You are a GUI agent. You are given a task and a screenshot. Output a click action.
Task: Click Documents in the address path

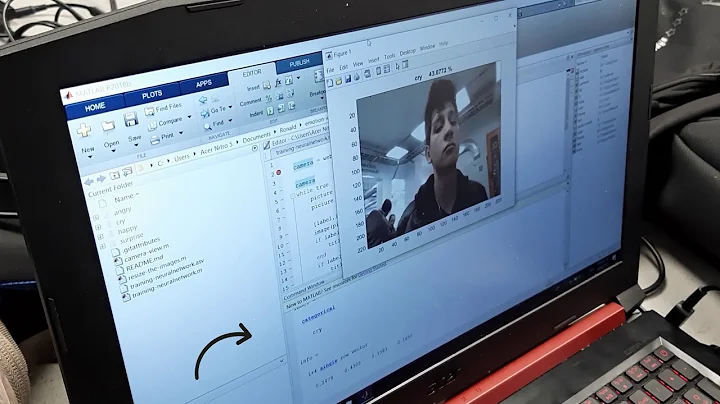256,137
